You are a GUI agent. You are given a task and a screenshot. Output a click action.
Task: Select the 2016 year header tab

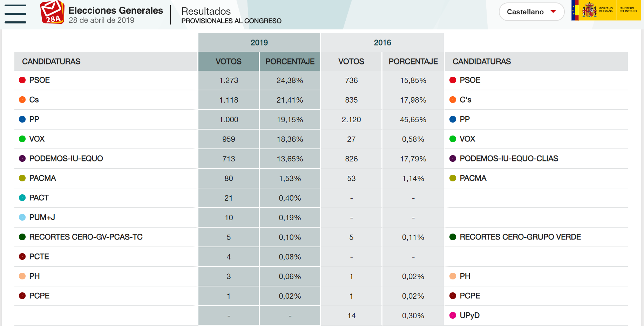[382, 43]
